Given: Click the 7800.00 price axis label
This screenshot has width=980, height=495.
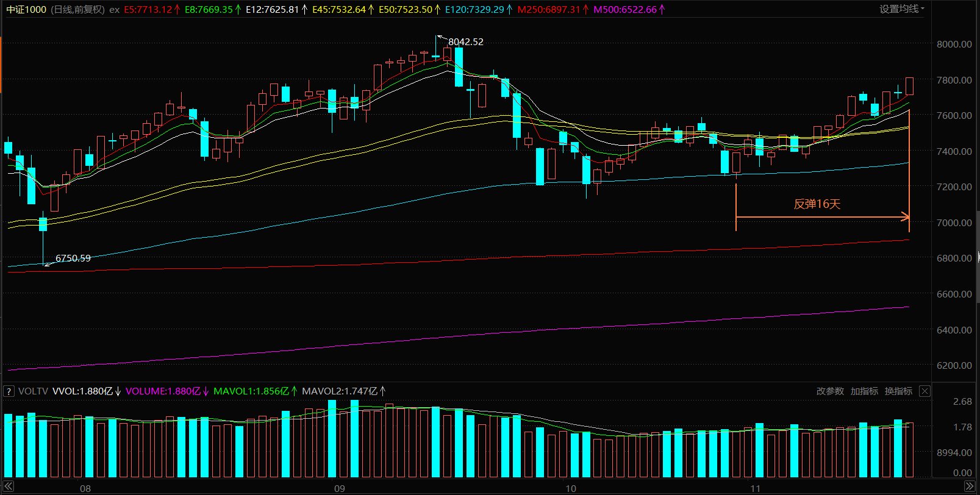Looking at the screenshot, I should (954, 80).
